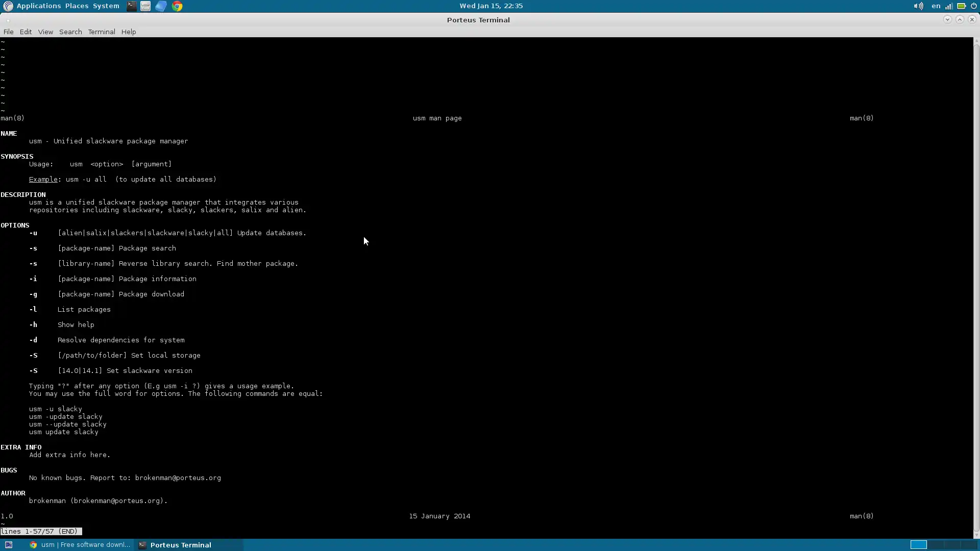Click the terminal's vertical scrollbar
Viewport: 980px width, 551px height.
point(976,286)
